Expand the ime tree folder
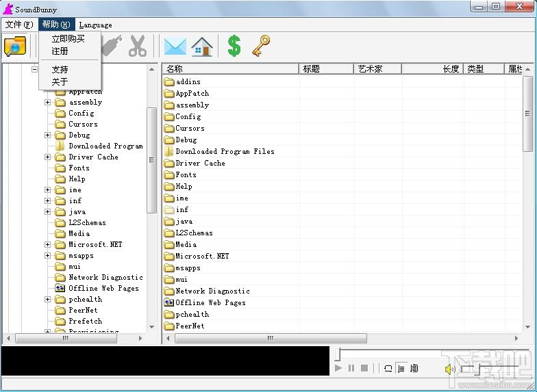 (48, 190)
